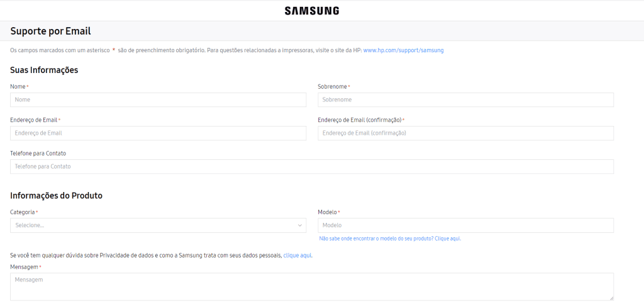Grab the Mensagem textarea resize handle
Viewport: 644px width, 306px height.
(611, 298)
